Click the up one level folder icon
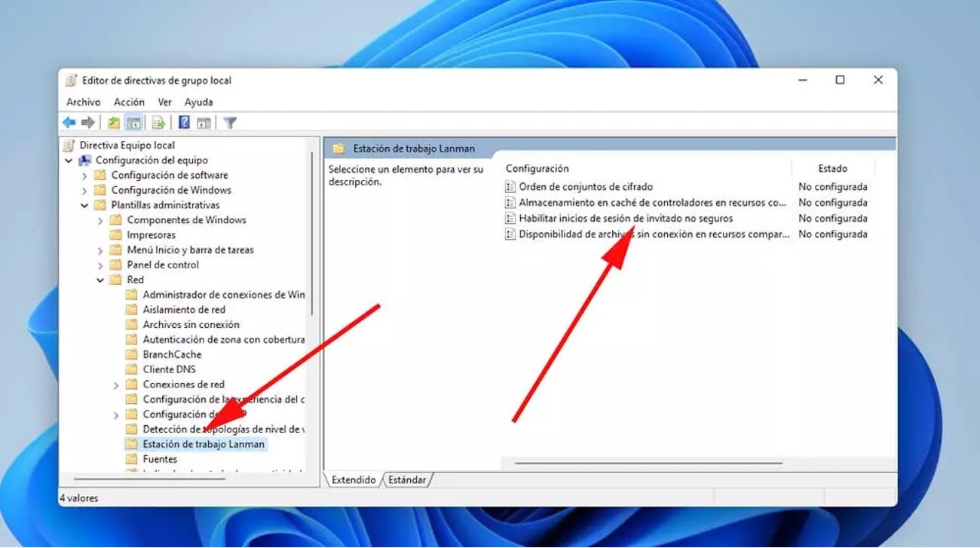 point(114,122)
